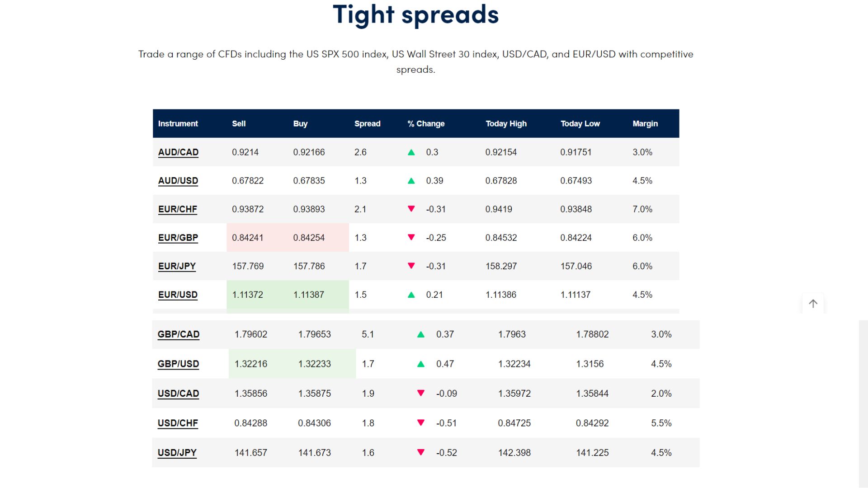The height and width of the screenshot is (488, 868).
Task: Click the green up triangle in AUD/CAD row
Action: 411,152
